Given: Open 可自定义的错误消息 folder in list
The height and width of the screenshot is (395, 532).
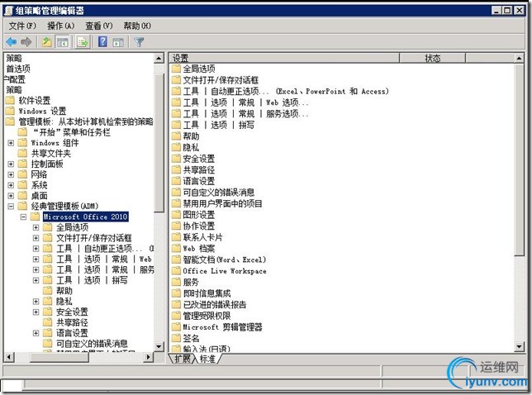Looking at the screenshot, I should tap(219, 193).
